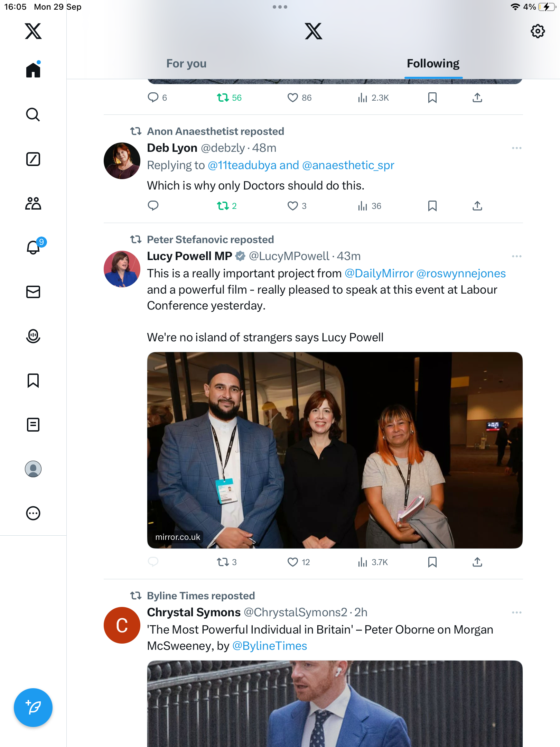Open direct messages envelope icon
560x747 pixels.
pyautogui.click(x=33, y=292)
